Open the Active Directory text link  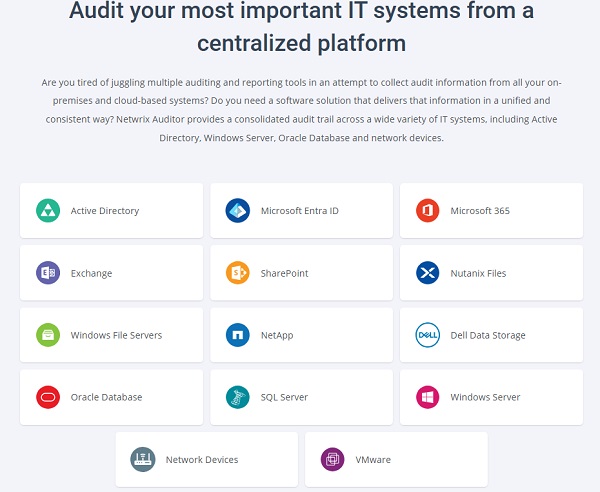pos(105,211)
